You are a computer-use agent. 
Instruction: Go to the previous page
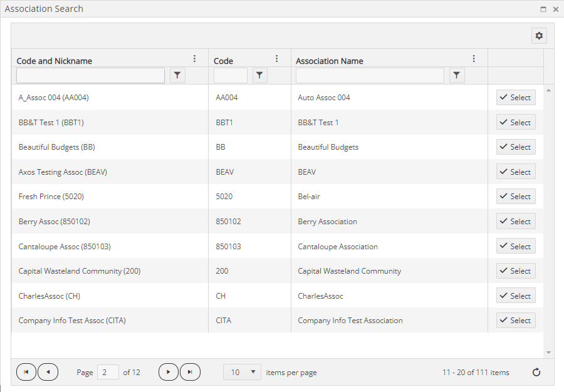[48, 372]
